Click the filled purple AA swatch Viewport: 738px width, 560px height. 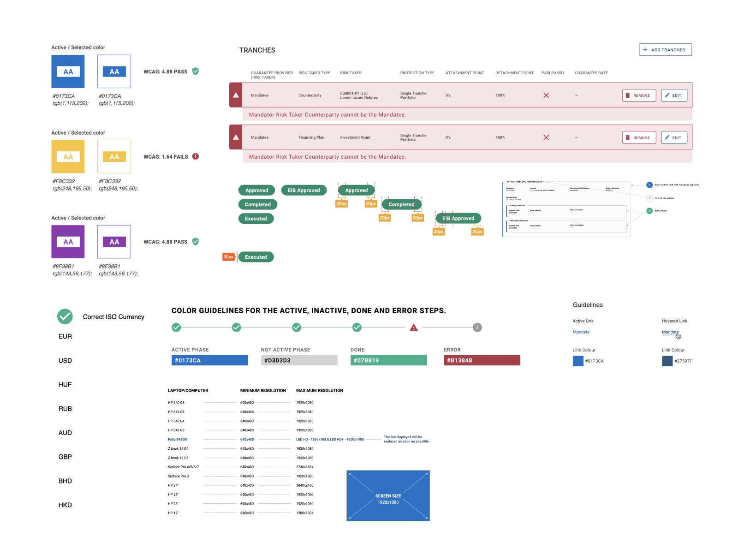coord(68,242)
